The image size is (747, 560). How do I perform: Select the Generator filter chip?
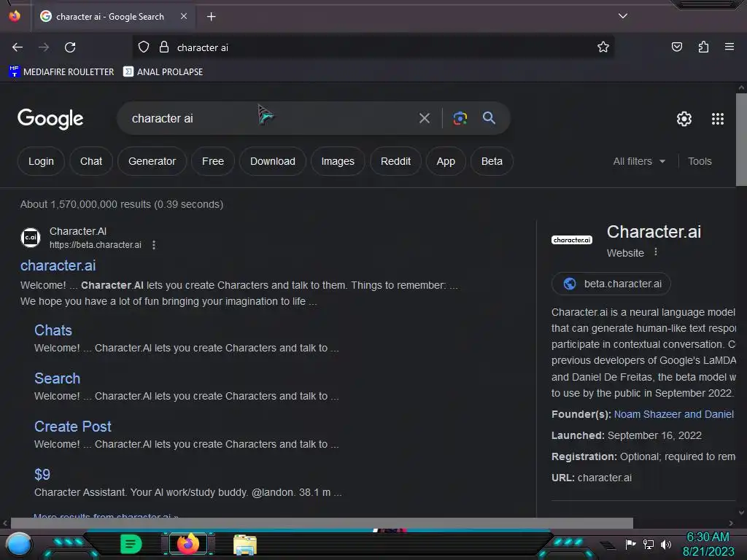(152, 161)
